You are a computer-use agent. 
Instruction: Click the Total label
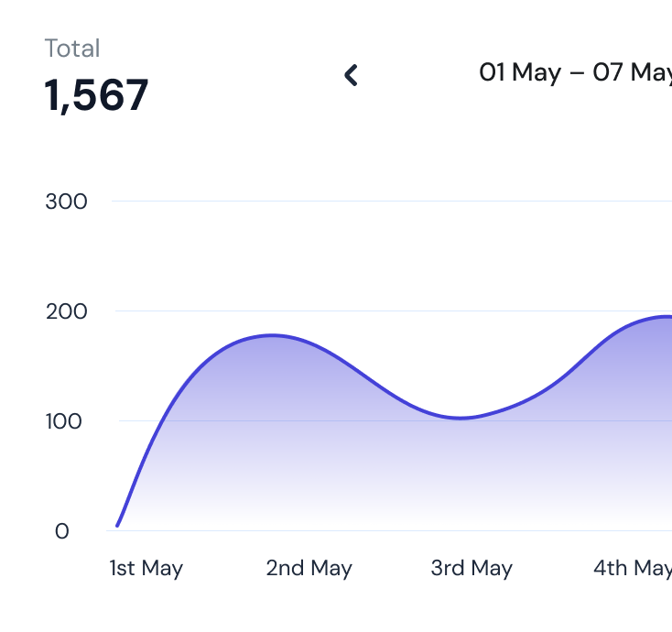point(72,49)
